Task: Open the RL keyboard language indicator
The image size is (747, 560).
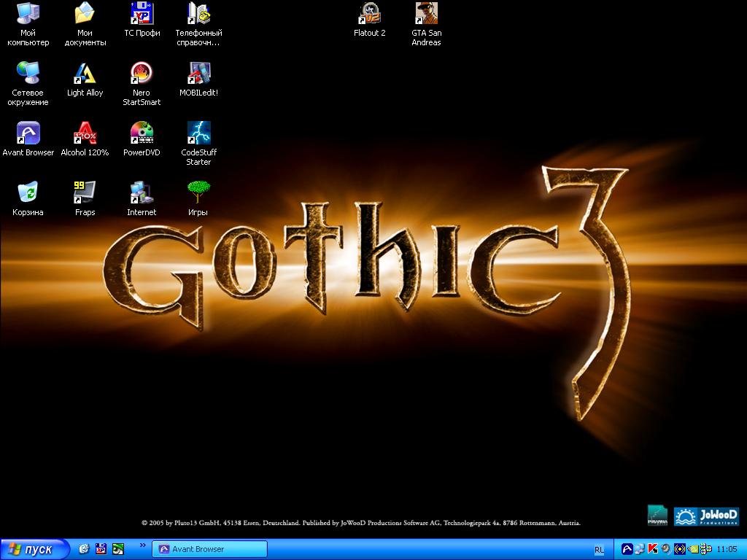Action: point(599,549)
